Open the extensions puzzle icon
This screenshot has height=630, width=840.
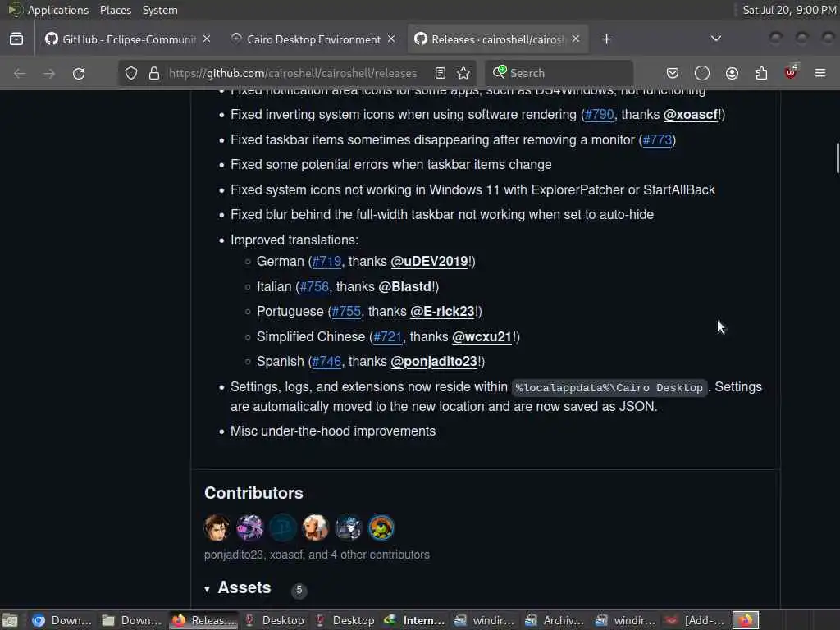point(761,73)
